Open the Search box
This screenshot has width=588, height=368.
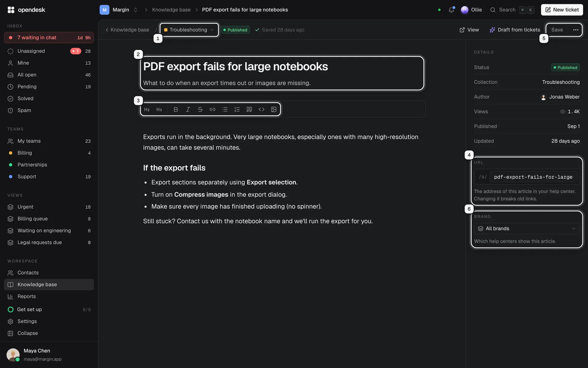tap(512, 10)
